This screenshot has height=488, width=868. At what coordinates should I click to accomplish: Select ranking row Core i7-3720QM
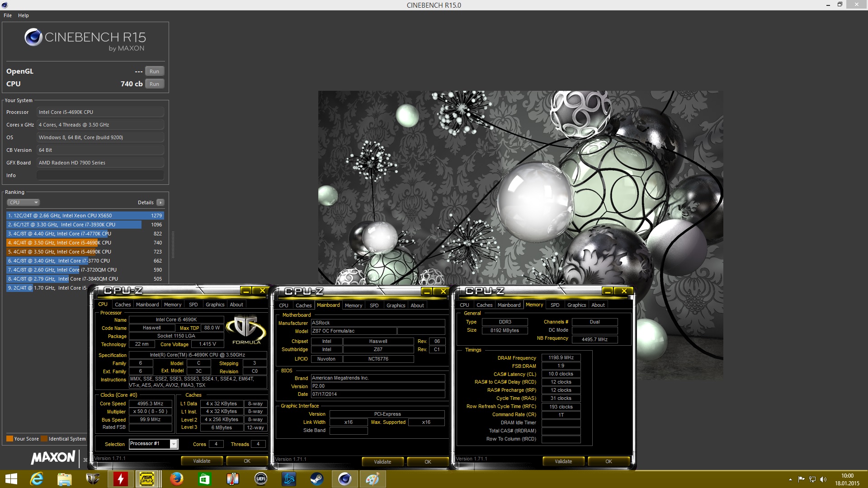click(x=85, y=270)
